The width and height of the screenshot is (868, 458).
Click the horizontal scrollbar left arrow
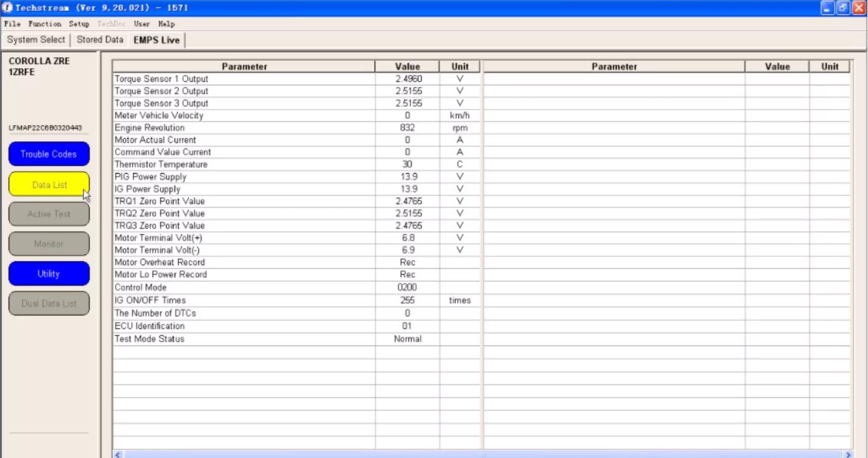pos(119,454)
